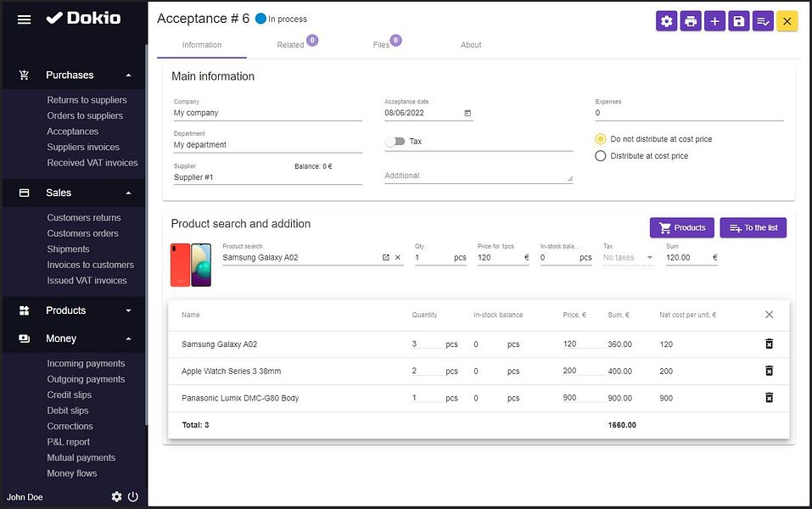
Task: Log out with the power icon
Action: coord(133,496)
